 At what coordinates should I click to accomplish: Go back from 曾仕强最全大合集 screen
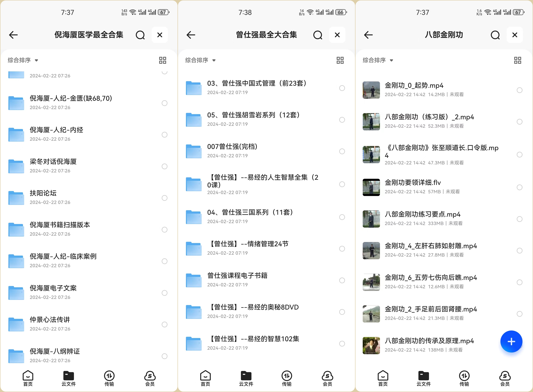191,35
